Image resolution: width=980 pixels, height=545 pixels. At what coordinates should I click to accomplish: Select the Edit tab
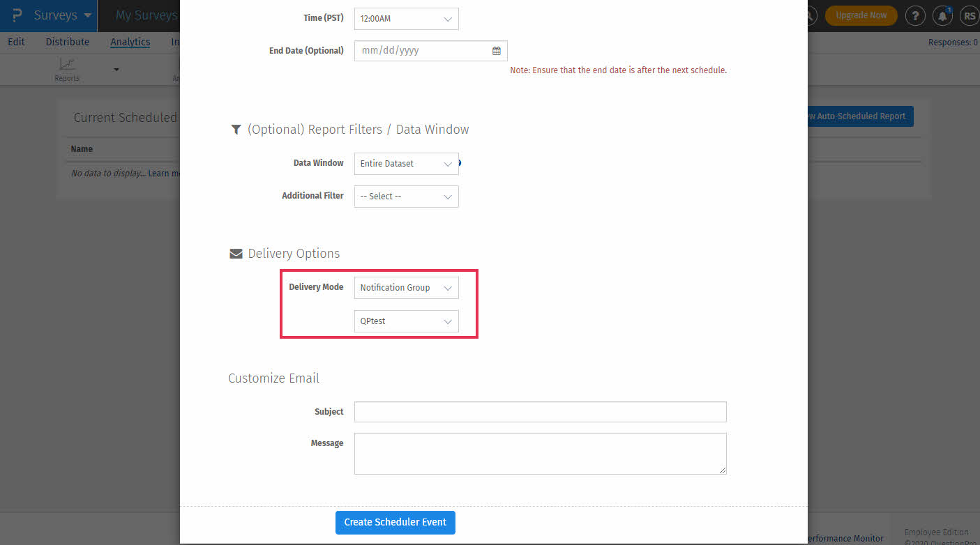click(16, 42)
